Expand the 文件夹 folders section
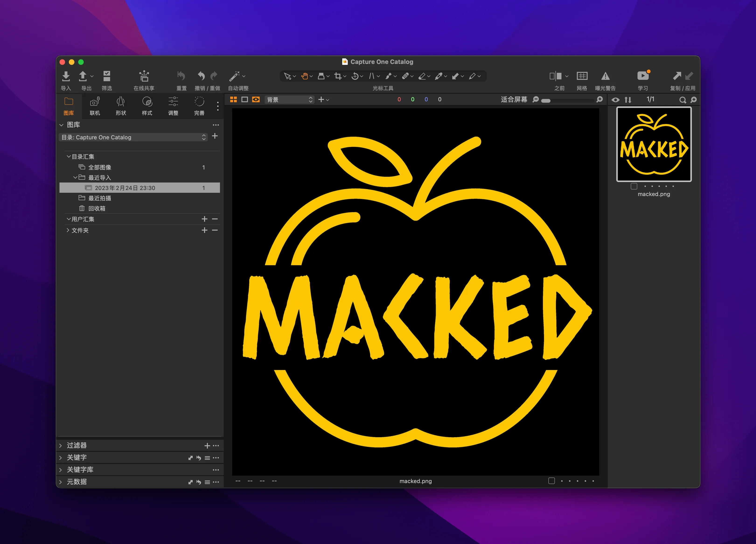 click(x=68, y=230)
